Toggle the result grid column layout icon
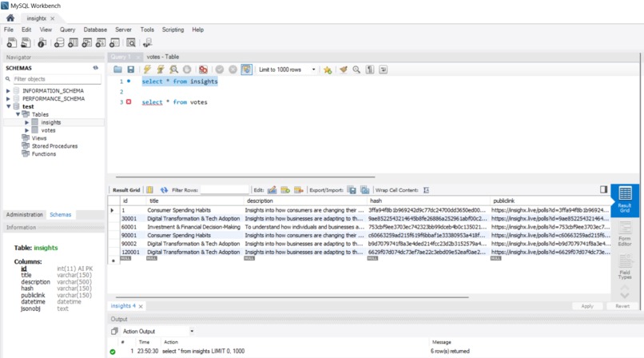The image size is (644, 358). tap(150, 189)
